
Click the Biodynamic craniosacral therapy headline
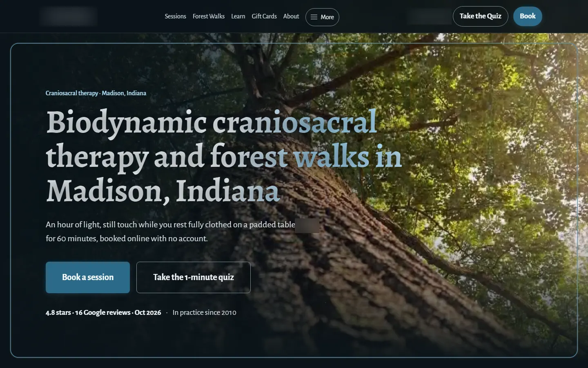coord(224,156)
